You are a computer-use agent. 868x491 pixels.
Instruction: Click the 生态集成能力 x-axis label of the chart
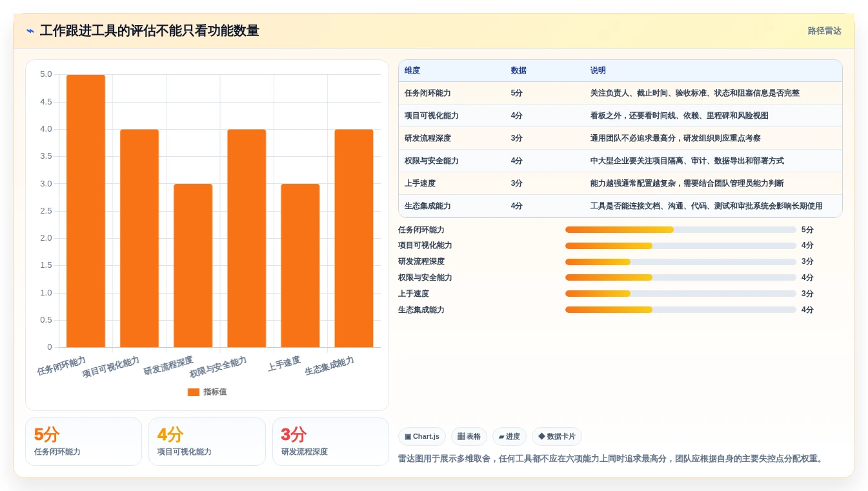(329, 366)
